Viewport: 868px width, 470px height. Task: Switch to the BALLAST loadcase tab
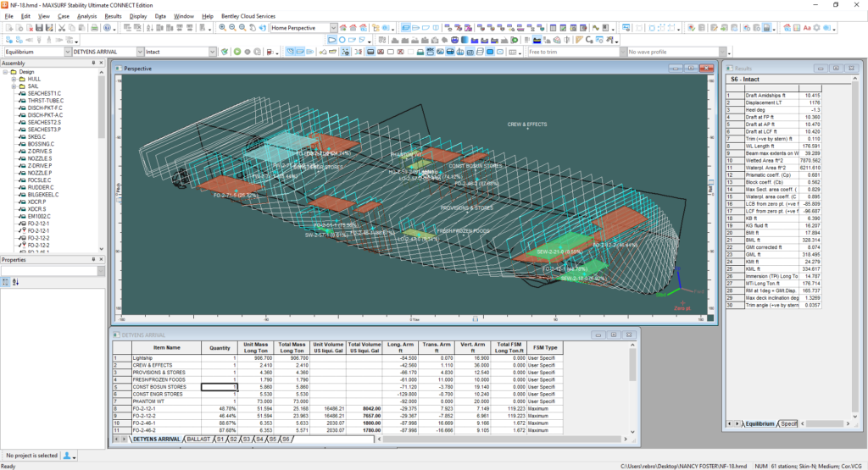click(x=198, y=439)
